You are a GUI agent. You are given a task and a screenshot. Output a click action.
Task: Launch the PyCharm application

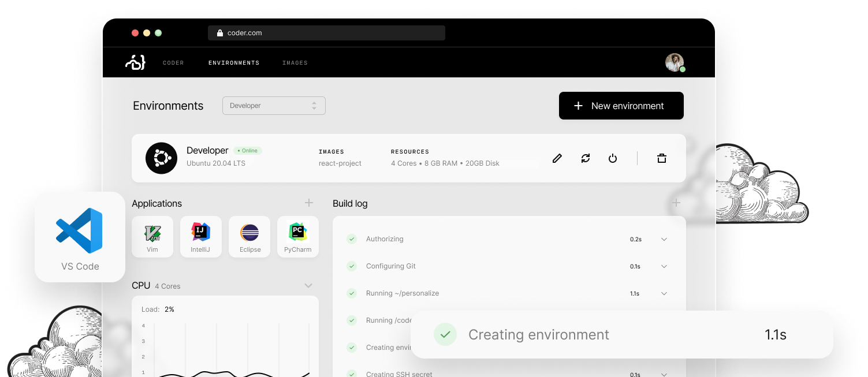pos(298,237)
